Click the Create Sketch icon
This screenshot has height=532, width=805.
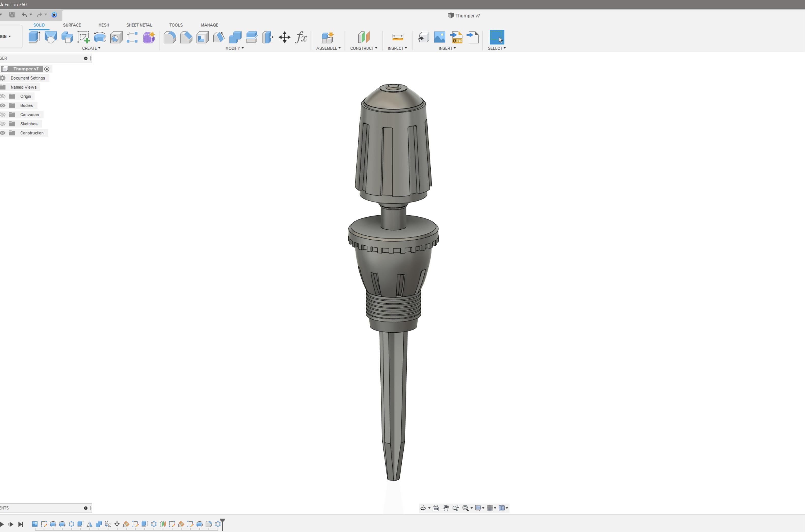(83, 37)
